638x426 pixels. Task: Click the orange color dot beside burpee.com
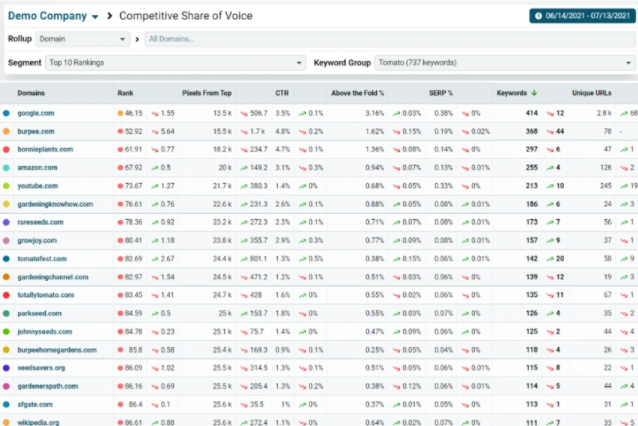click(6, 131)
